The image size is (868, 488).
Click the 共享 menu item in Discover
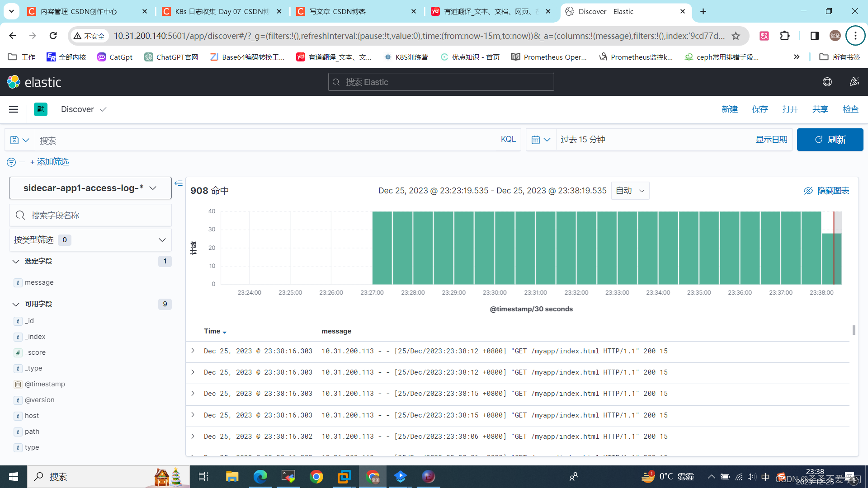click(x=820, y=109)
